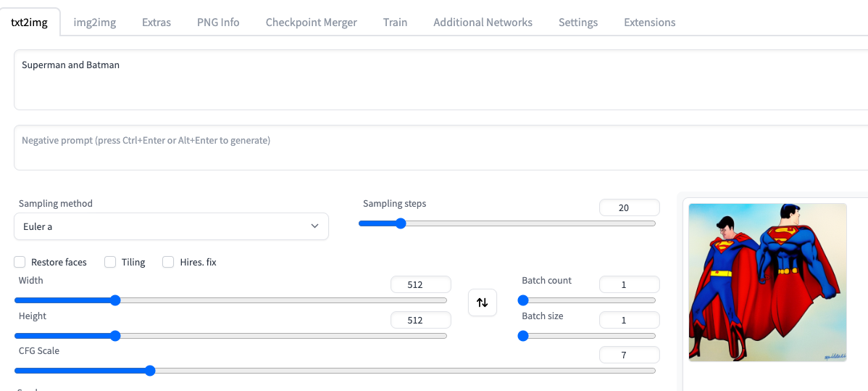This screenshot has height=391, width=868.
Task: Click the Batch count label
Action: coord(546,281)
